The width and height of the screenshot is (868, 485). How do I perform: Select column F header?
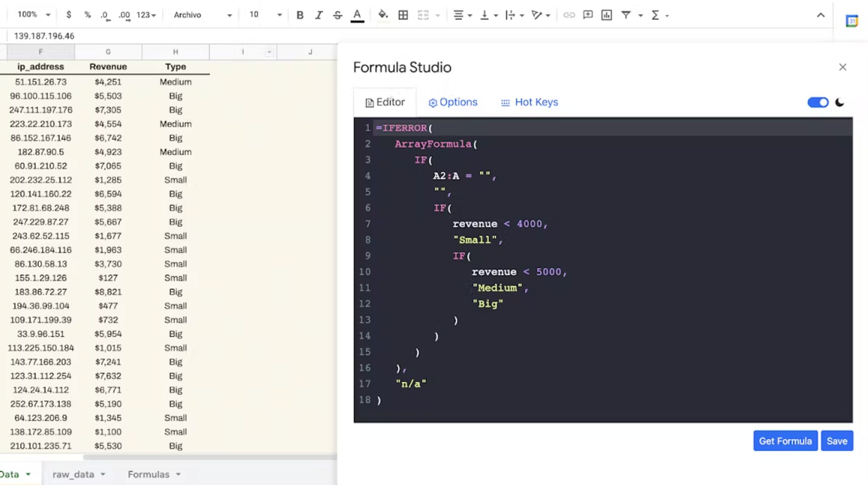[x=41, y=52]
